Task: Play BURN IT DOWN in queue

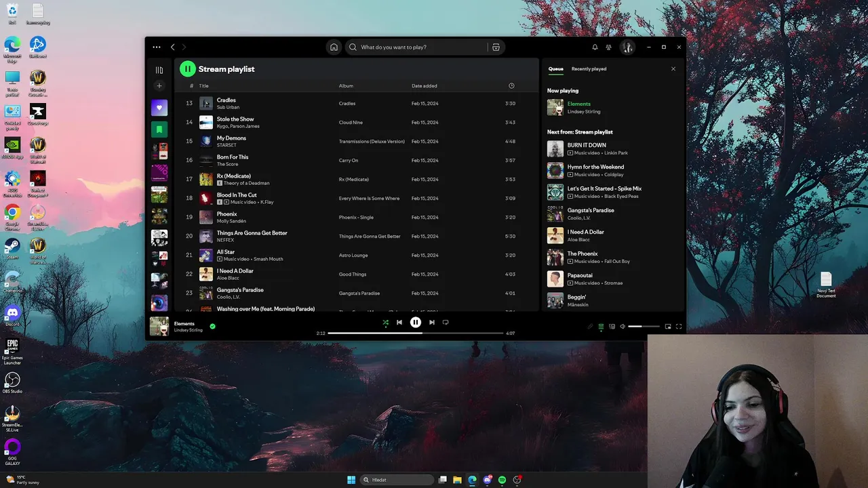Action: pyautogui.click(x=610, y=149)
